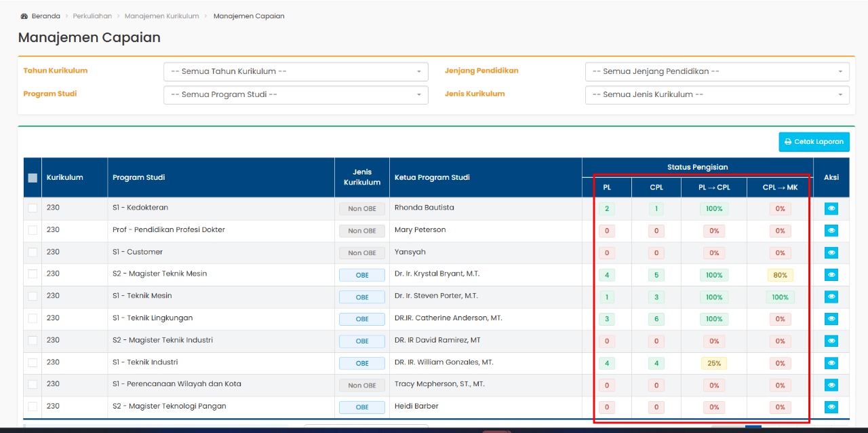Select the S1 - Teknik Mesin row checkbox
This screenshot has width=868, height=433.
click(x=33, y=296)
